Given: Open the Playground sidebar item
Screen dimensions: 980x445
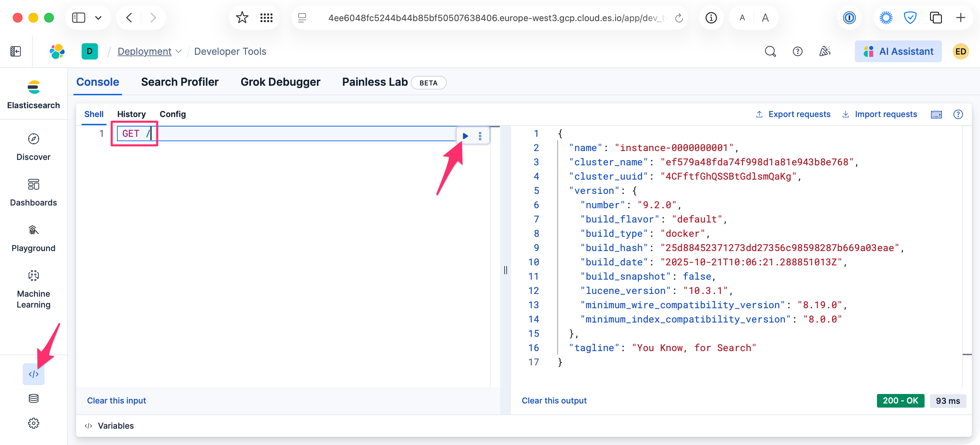Looking at the screenshot, I should click(x=33, y=238).
